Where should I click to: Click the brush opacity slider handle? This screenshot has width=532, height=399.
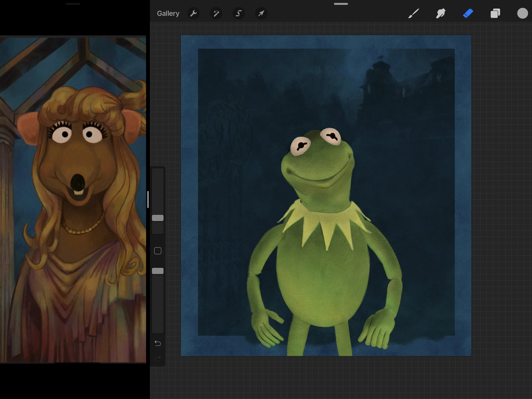[158, 271]
